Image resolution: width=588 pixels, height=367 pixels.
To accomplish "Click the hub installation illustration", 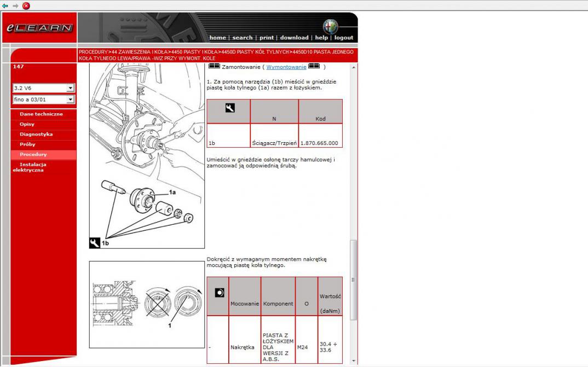I will click(x=147, y=155).
